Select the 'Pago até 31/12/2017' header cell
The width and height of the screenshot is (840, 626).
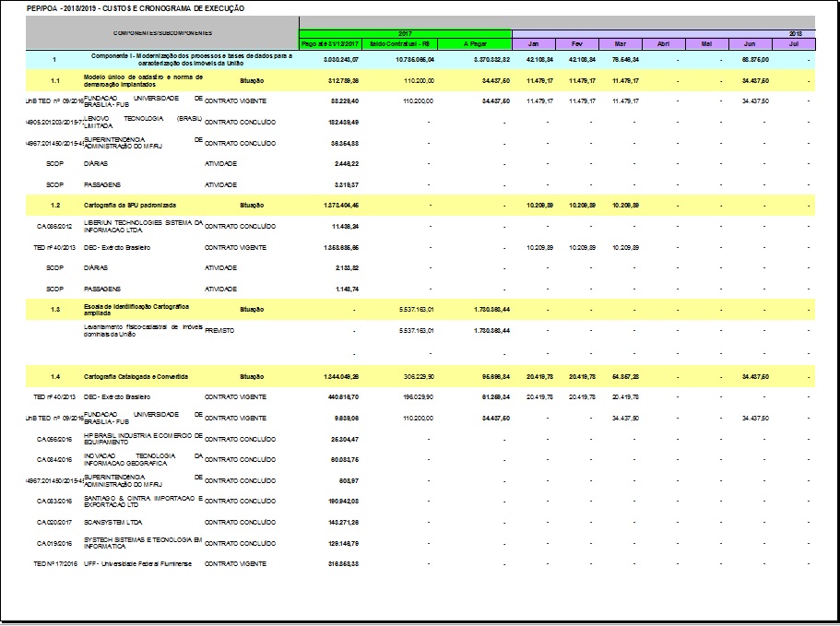[x=332, y=44]
